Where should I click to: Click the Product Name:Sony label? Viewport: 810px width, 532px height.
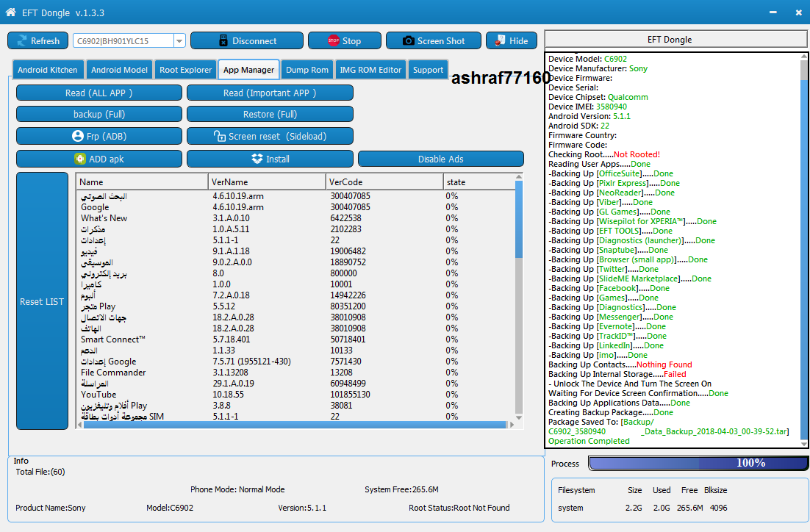(51, 508)
